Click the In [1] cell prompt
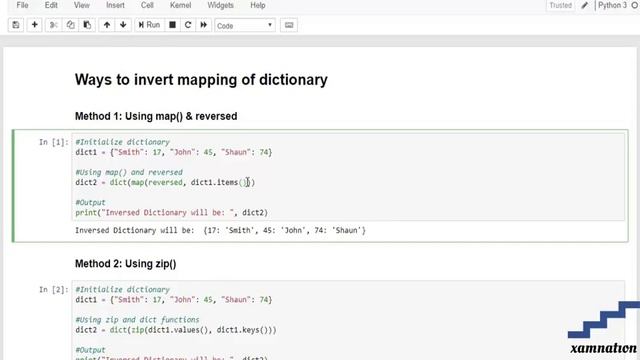 (x=54, y=142)
